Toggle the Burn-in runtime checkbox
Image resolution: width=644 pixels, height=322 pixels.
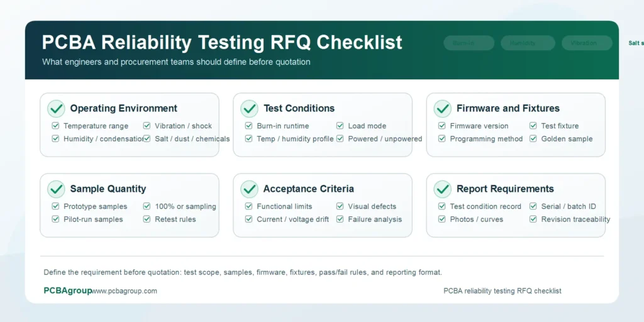(x=248, y=126)
